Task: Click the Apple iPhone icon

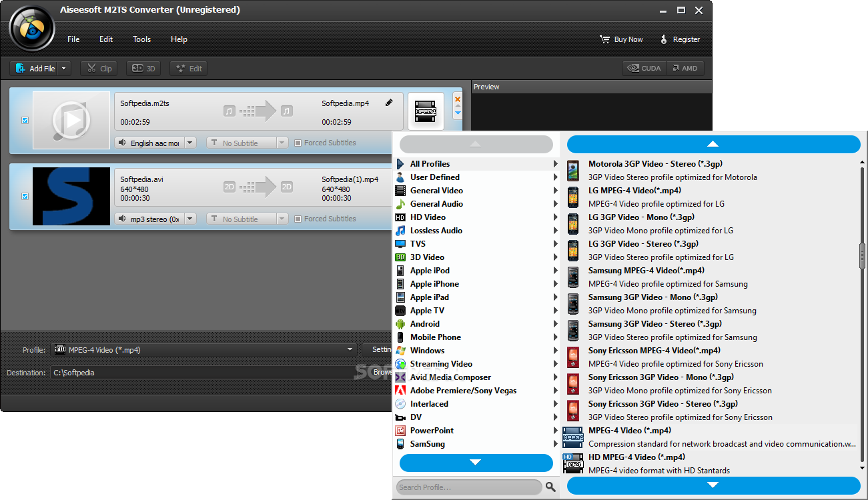Action: [400, 284]
